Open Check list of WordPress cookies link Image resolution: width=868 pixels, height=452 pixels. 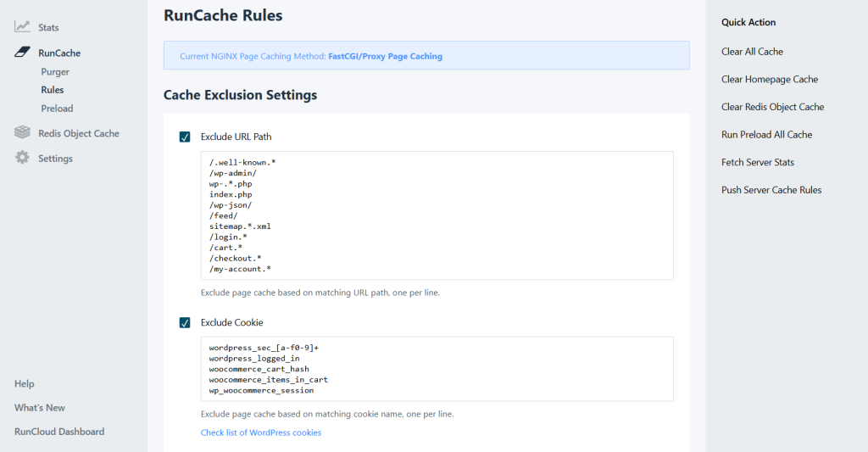click(260, 432)
